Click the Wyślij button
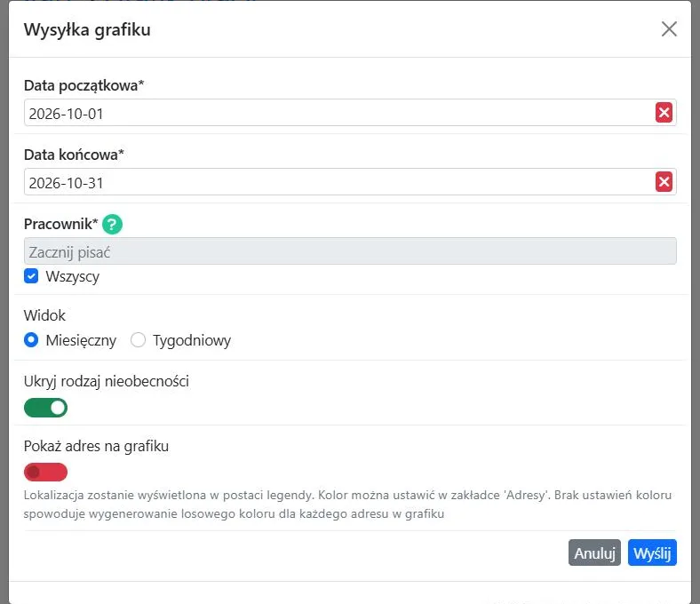The image size is (700, 604). (x=652, y=552)
